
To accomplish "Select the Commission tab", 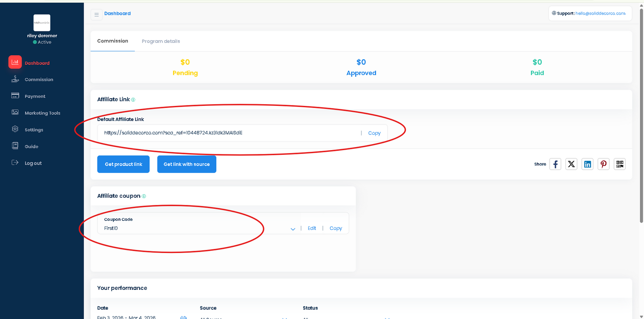I will click(112, 41).
